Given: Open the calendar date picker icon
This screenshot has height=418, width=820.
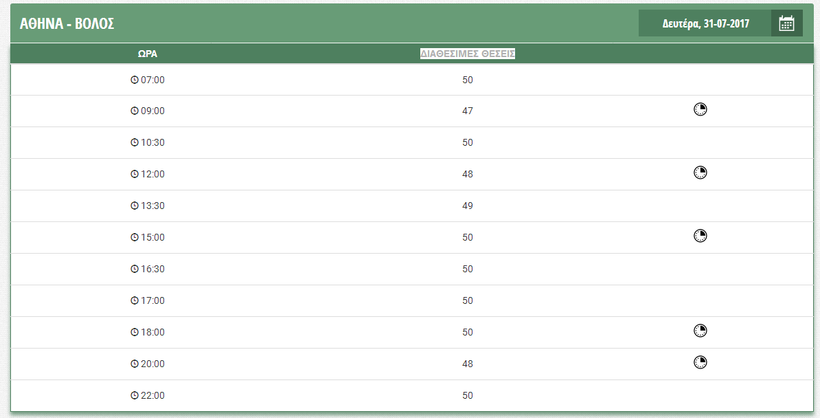Looking at the screenshot, I should pyautogui.click(x=786, y=23).
